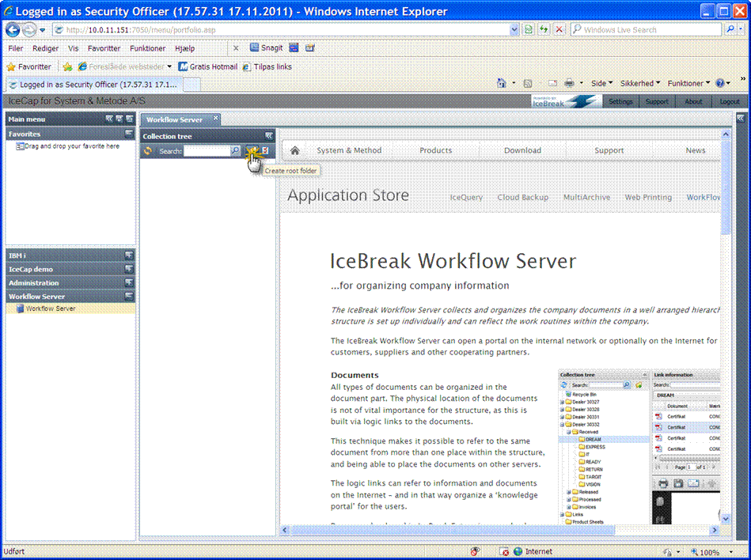Open the Cloud Backup link
751x560 pixels.
522,197
